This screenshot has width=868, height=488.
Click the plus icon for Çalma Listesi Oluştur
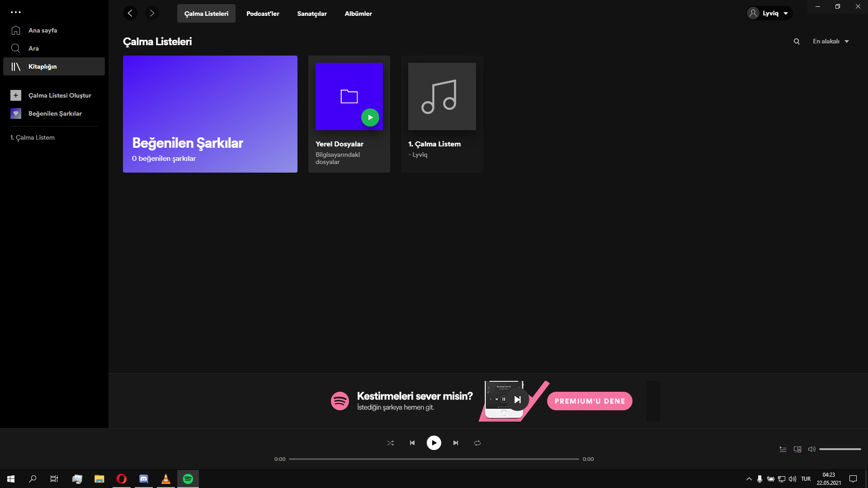coord(16,95)
